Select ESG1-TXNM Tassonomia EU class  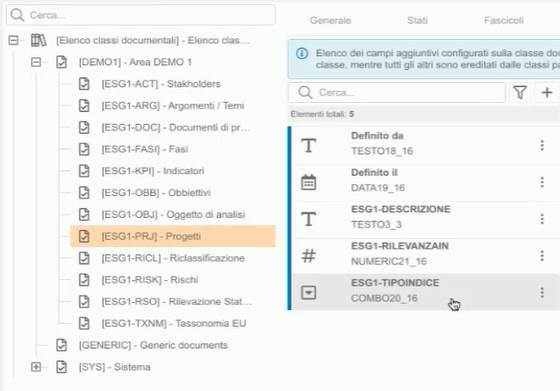click(174, 323)
